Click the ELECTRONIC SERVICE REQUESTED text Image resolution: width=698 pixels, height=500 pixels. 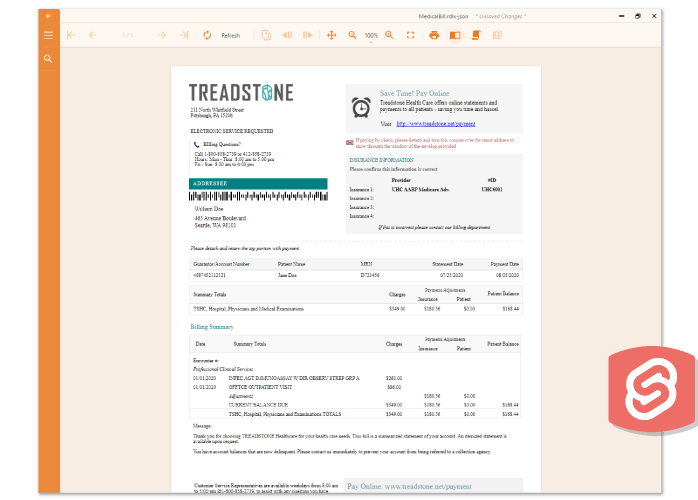point(232,131)
